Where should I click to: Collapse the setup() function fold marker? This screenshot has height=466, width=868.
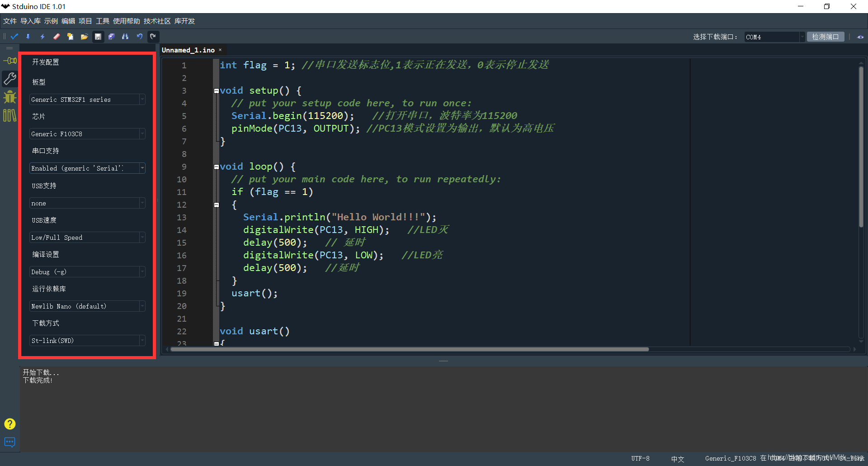click(x=217, y=91)
